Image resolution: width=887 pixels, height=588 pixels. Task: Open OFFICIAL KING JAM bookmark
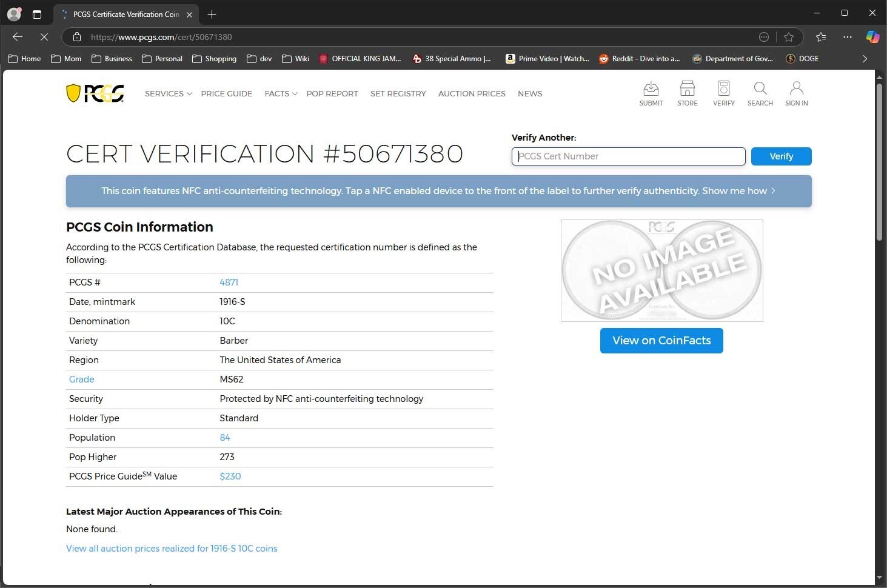pos(360,59)
